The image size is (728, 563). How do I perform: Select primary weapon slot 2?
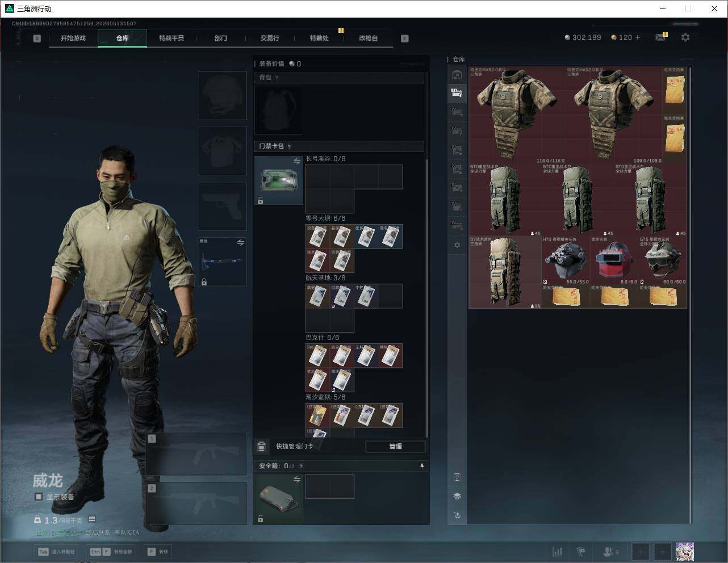(x=196, y=504)
